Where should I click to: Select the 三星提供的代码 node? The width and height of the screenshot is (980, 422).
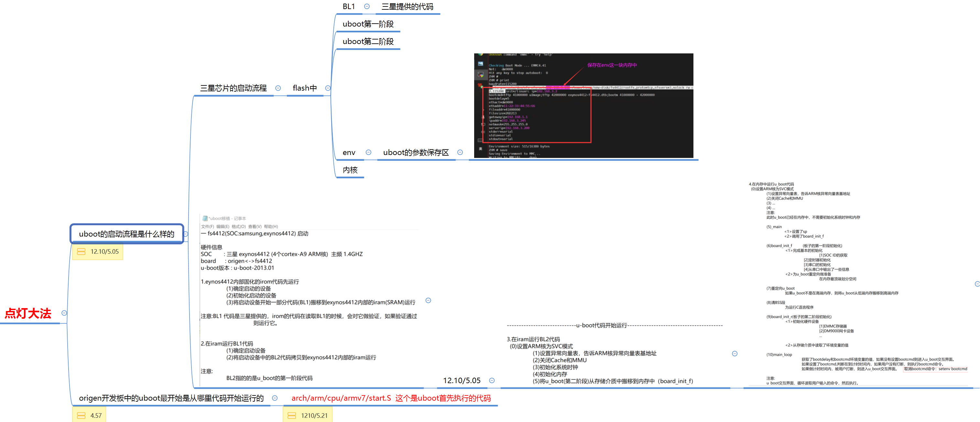click(x=407, y=6)
